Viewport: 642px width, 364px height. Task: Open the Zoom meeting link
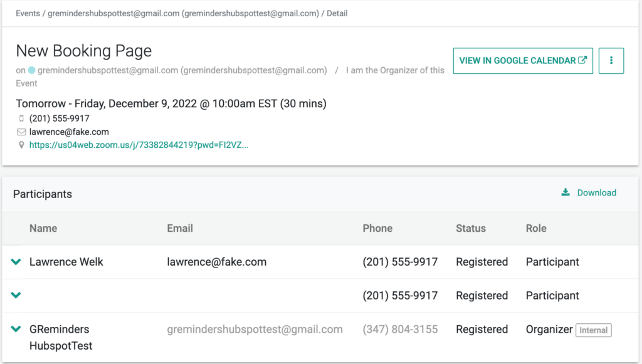click(139, 145)
